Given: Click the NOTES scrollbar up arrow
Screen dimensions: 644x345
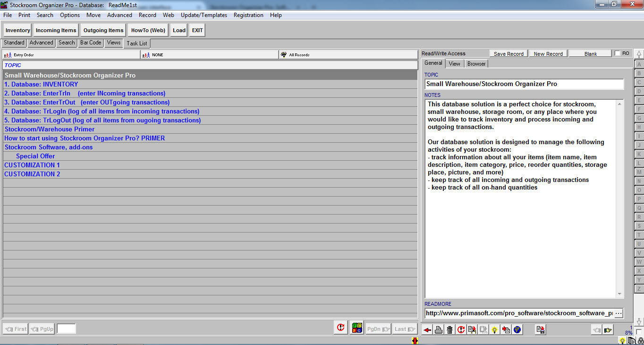Looking at the screenshot, I should tap(620, 103).
